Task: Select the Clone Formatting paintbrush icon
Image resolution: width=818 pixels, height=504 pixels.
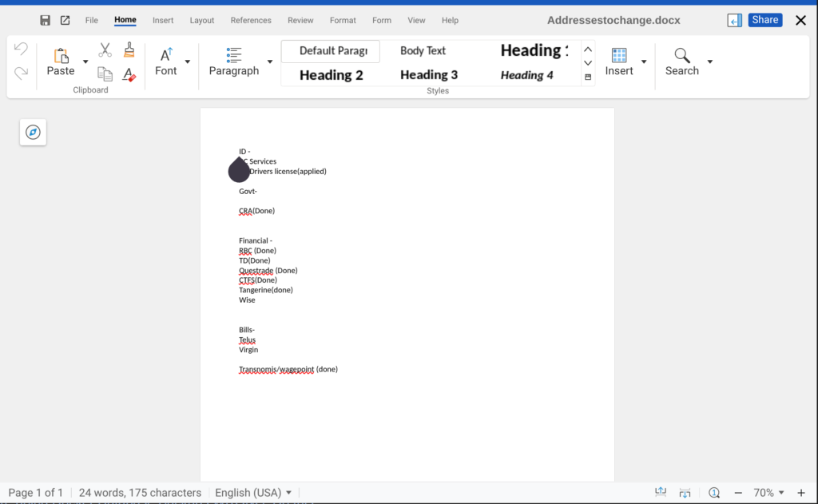Action: pyautogui.click(x=129, y=50)
